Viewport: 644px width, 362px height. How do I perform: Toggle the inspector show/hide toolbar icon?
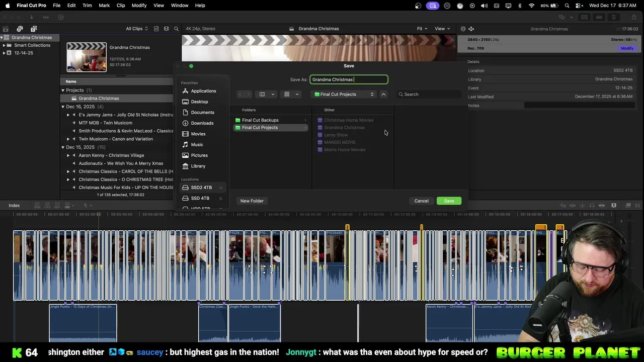(613, 17)
